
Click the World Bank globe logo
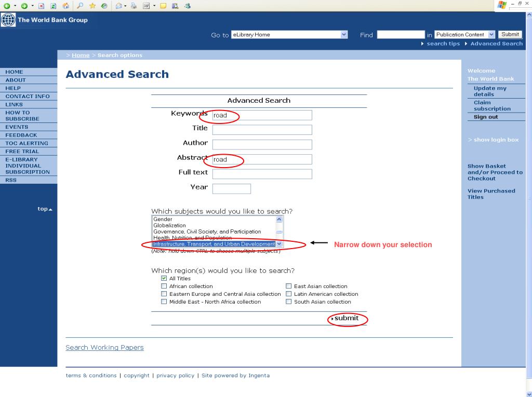[x=8, y=20]
